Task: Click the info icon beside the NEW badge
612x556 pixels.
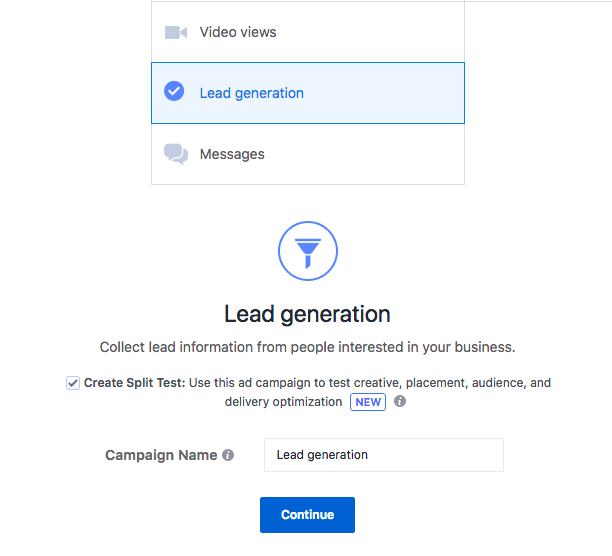Action: click(x=400, y=402)
